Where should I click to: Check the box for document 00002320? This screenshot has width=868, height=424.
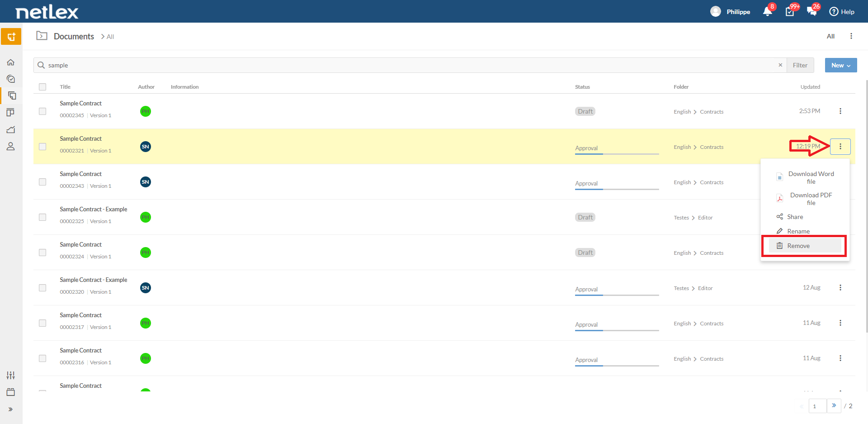pyautogui.click(x=42, y=288)
